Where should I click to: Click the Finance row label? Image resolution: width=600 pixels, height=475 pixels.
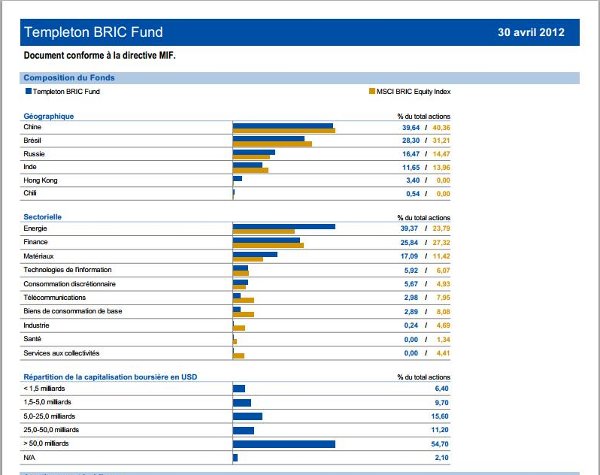pyautogui.click(x=36, y=242)
